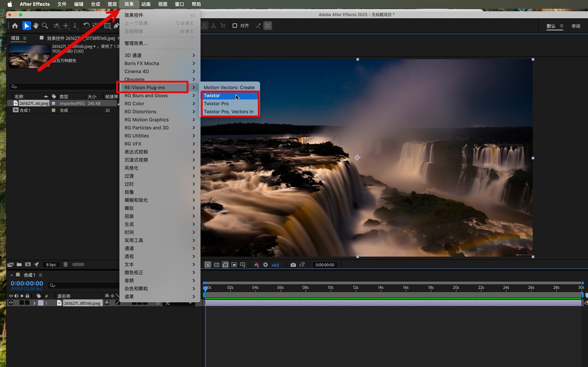Select the Zoom magnifier tool
588x367 pixels.
[45, 26]
